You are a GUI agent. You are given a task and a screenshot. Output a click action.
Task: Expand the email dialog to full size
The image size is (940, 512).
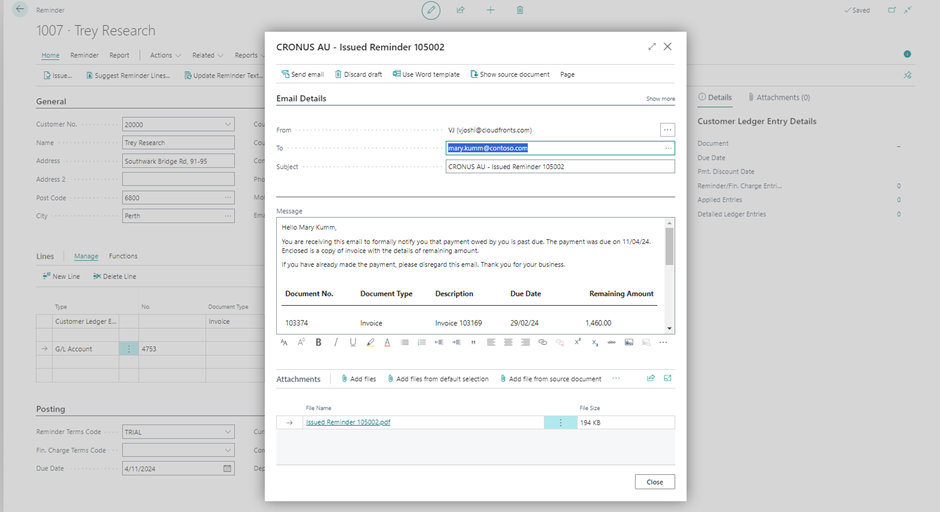coord(652,47)
